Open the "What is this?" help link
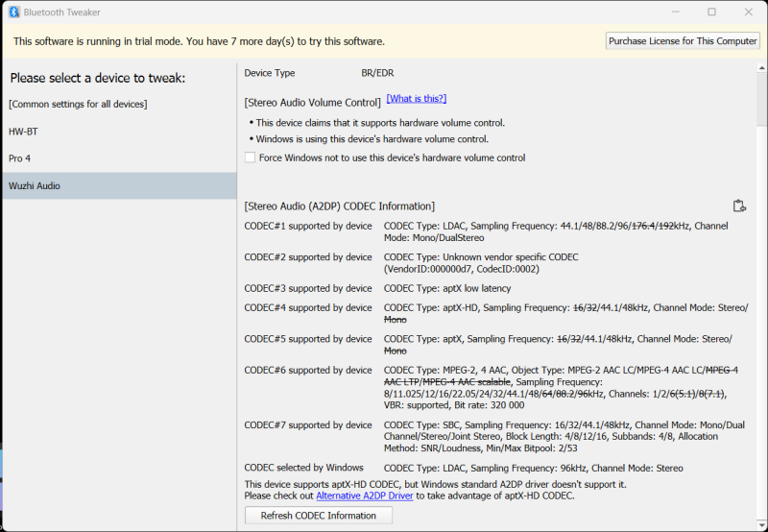The height and width of the screenshot is (532, 768). pos(417,99)
